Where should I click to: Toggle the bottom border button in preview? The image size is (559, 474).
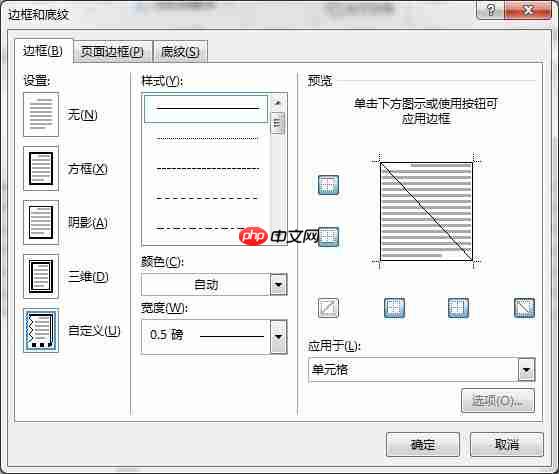(328, 237)
